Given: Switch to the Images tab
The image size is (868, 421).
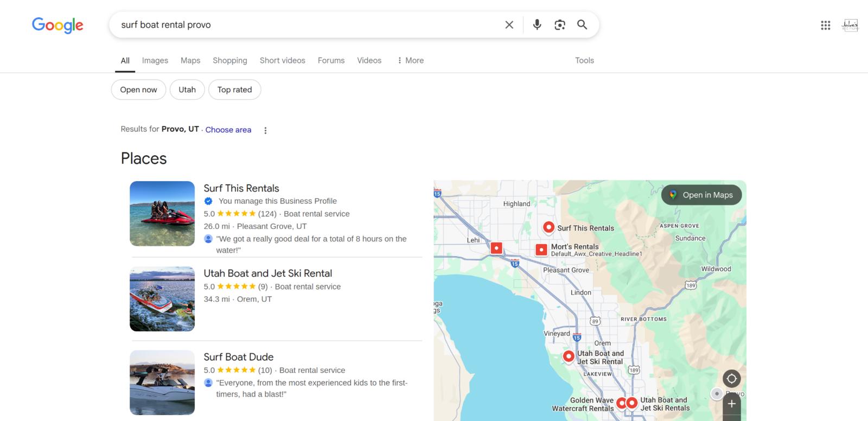Looking at the screenshot, I should [155, 61].
